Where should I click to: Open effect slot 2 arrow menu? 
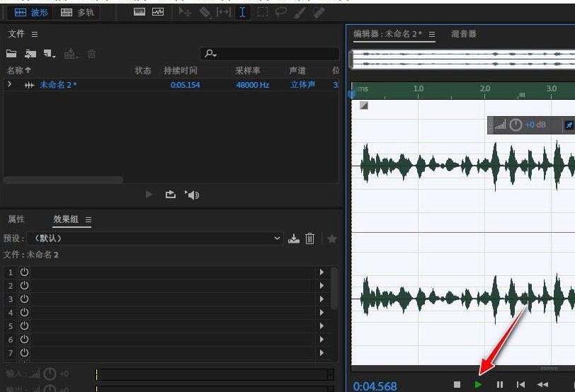click(322, 286)
